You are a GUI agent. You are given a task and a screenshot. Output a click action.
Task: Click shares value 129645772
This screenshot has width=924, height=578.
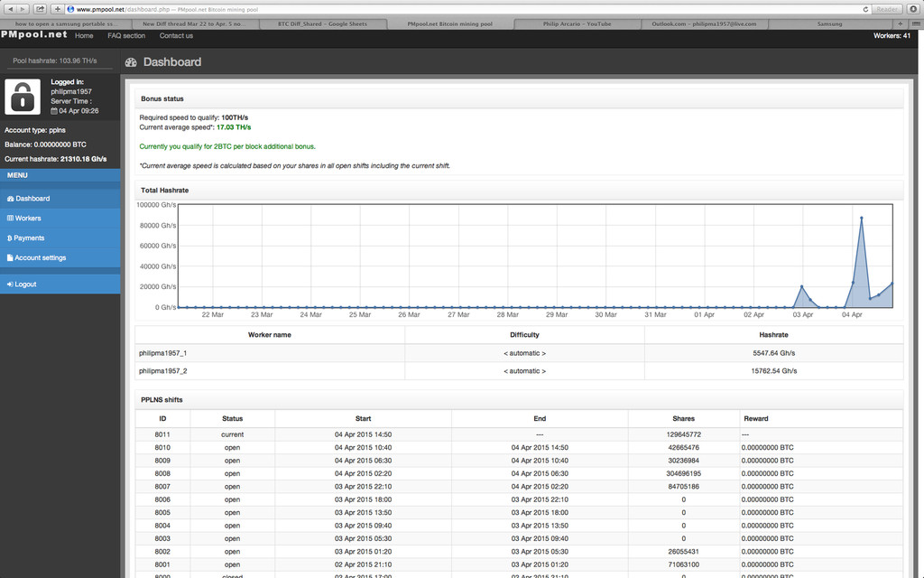(684, 434)
